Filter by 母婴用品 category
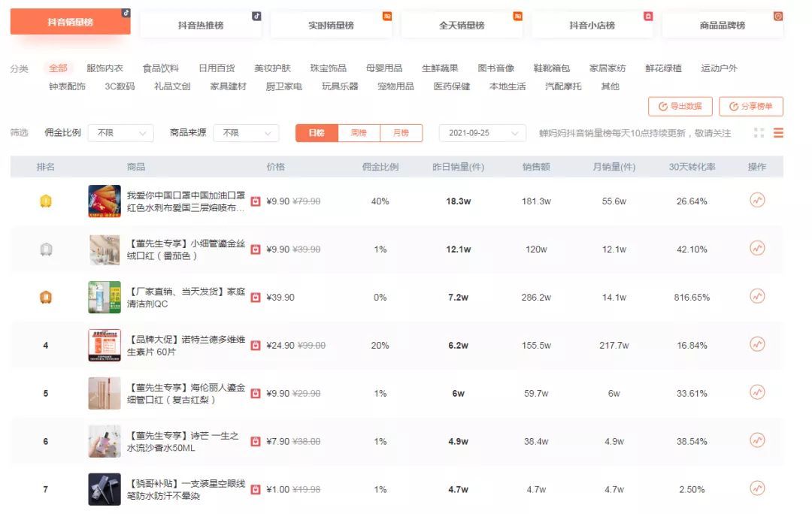 [384, 68]
